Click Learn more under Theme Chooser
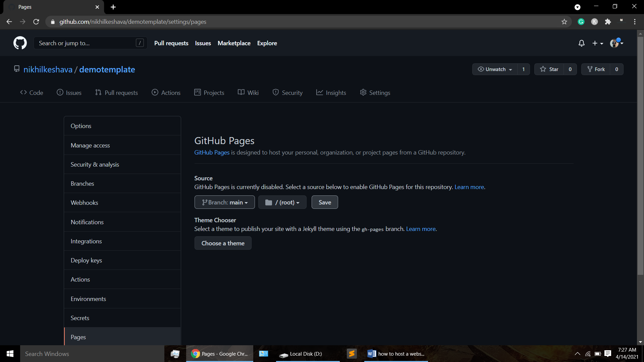This screenshot has width=644, height=362. (421, 229)
